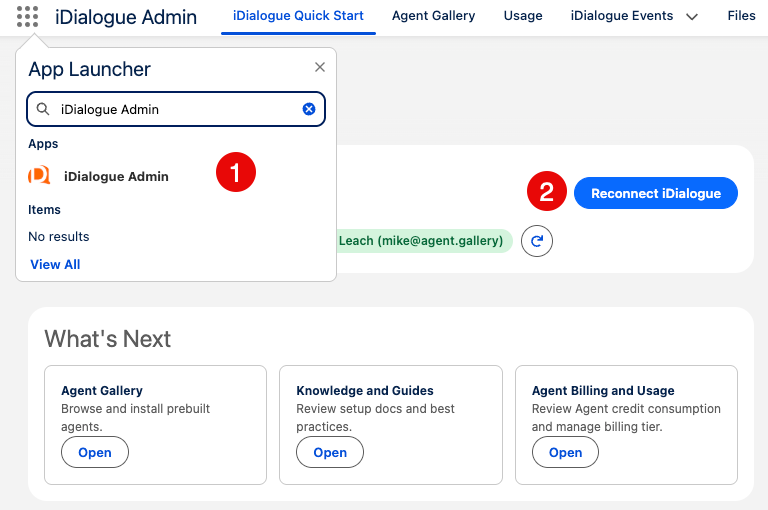Click the magnifier icon in search box

43,109
